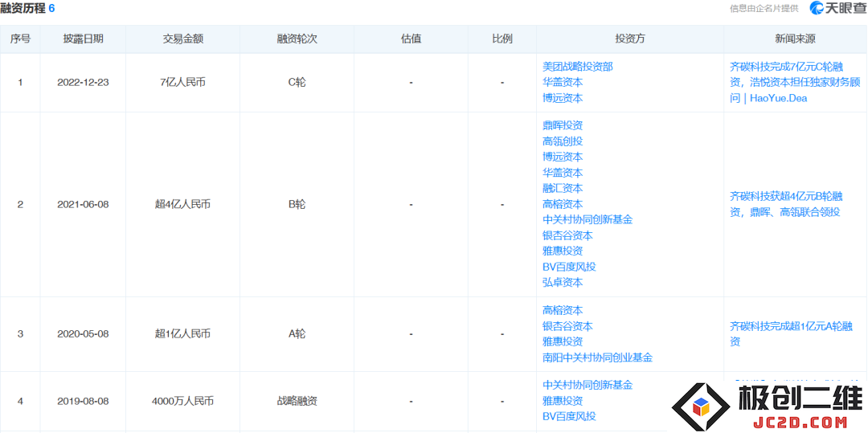Screen dimensions: 868x433
Task: Select the amount cell 7亿人民币
Action: click(182, 83)
